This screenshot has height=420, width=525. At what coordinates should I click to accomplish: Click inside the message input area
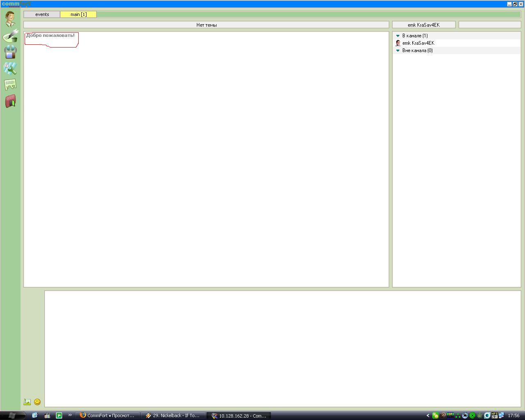282,349
